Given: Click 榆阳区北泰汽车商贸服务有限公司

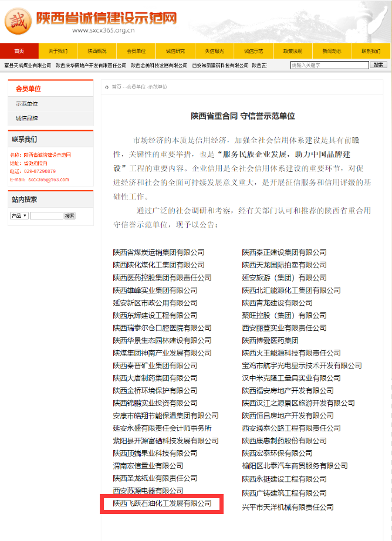Looking at the screenshot, I should (295, 466).
